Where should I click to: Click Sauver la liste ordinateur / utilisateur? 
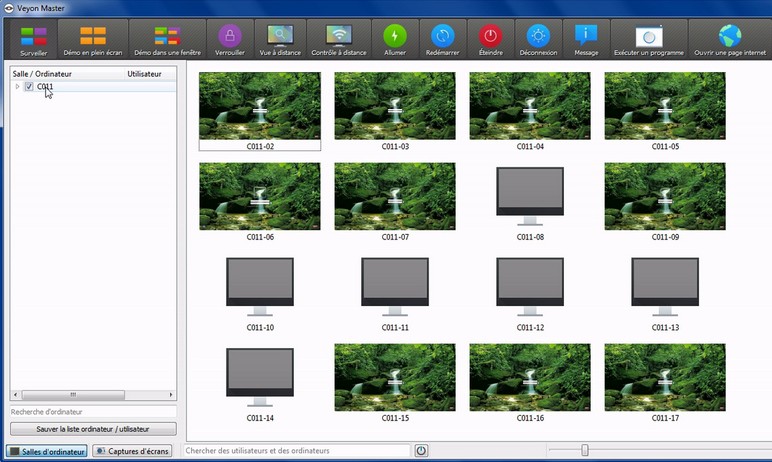tap(93, 429)
